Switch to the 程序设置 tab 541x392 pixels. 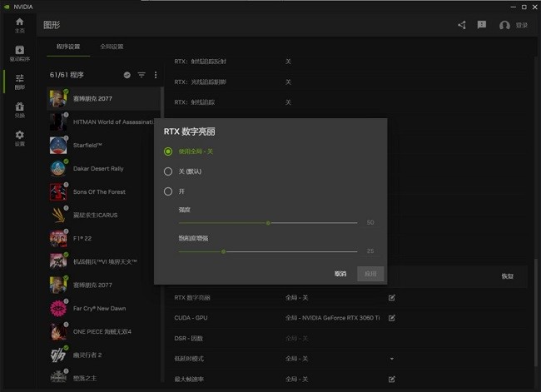coord(68,47)
